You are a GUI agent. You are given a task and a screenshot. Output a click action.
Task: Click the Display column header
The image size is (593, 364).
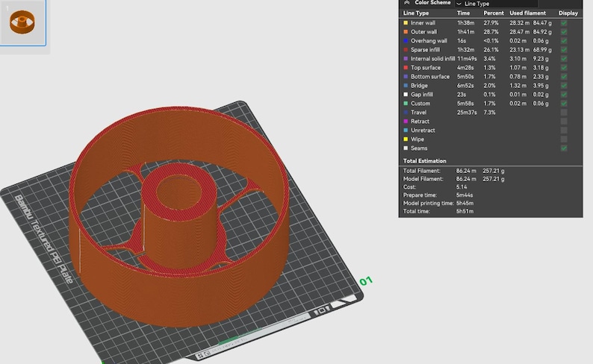coord(568,13)
